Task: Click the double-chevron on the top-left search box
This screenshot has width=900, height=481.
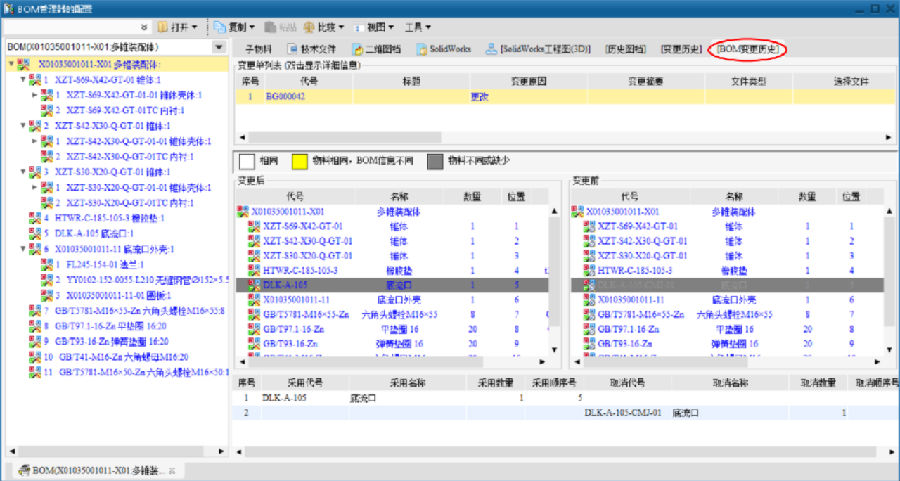Action: click(144, 27)
